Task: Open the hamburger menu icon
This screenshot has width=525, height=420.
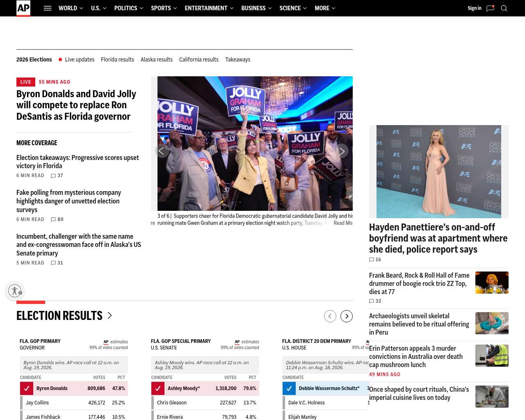Action: pos(48,8)
